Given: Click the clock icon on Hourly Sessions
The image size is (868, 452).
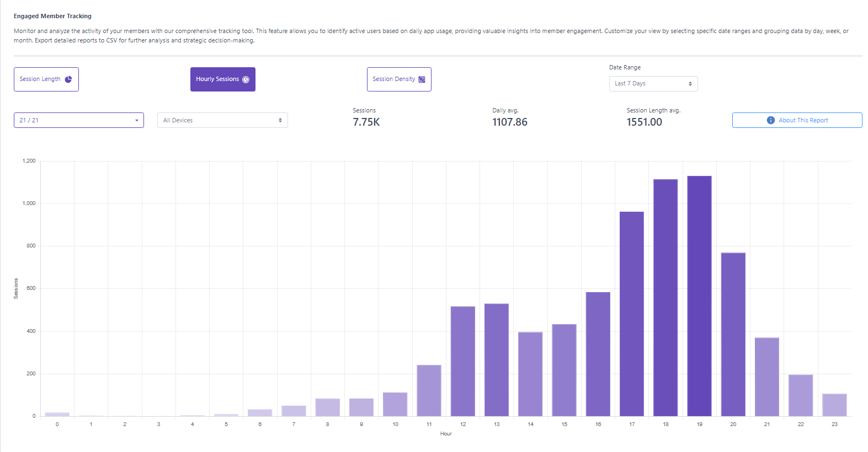Looking at the screenshot, I should click(246, 79).
